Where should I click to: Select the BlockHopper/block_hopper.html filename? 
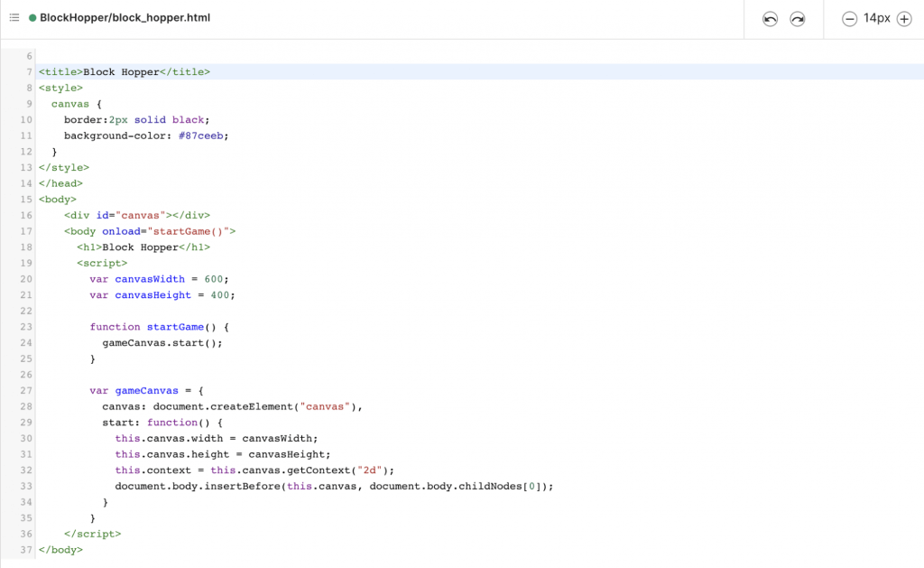pos(123,16)
